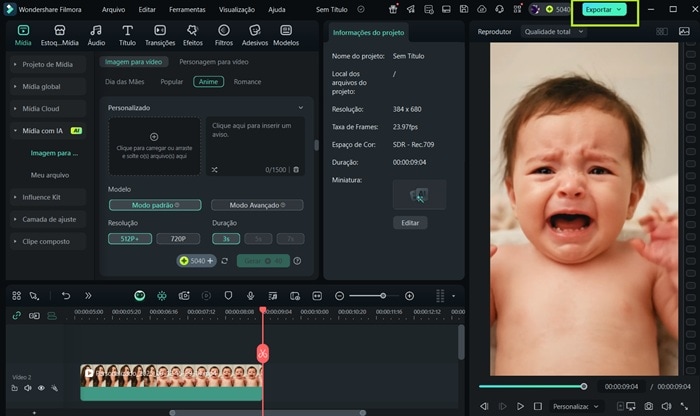The image size is (700, 416).
Task: Collapse the Personalizado section chevron
Action: [300, 108]
